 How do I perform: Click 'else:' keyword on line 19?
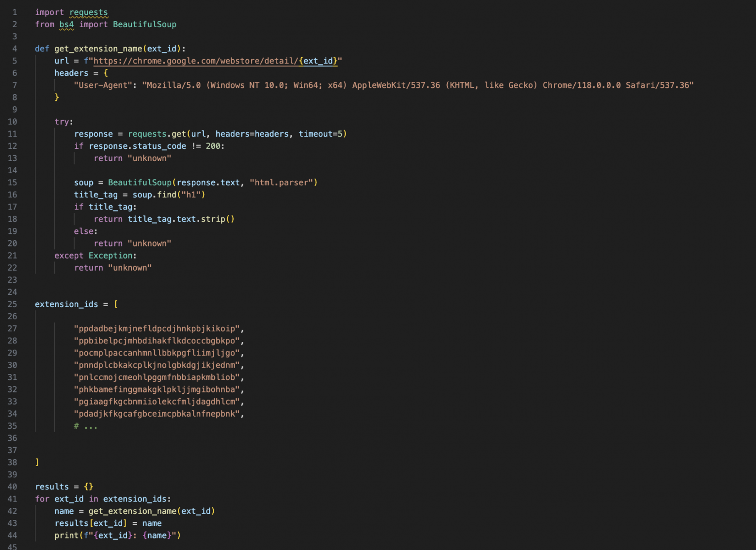[86, 231]
